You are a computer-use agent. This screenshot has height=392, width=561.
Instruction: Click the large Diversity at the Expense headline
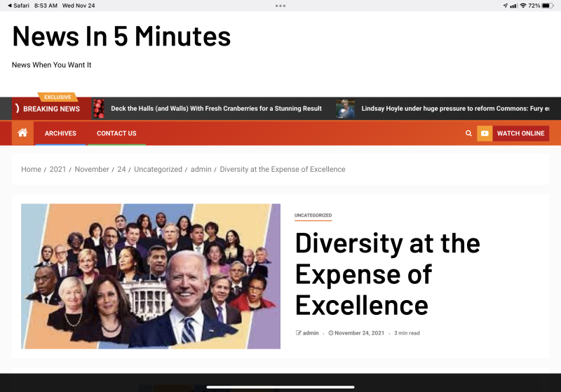tap(388, 274)
